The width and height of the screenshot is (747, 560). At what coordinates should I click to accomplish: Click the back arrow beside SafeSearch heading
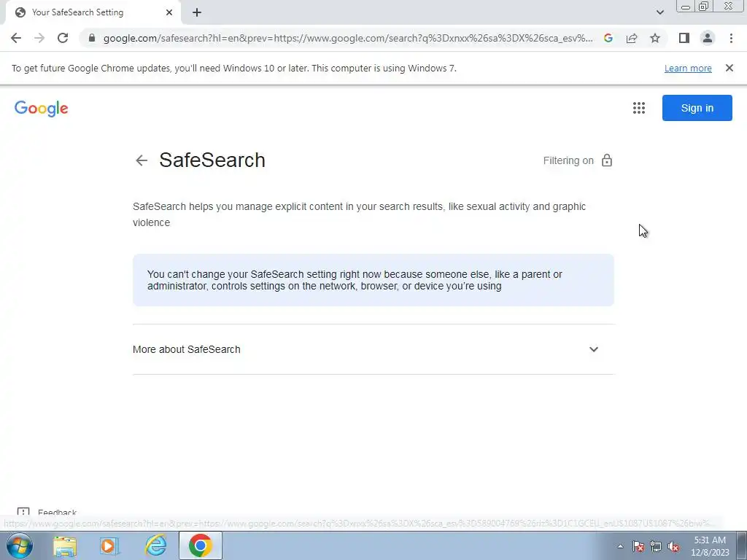click(142, 160)
